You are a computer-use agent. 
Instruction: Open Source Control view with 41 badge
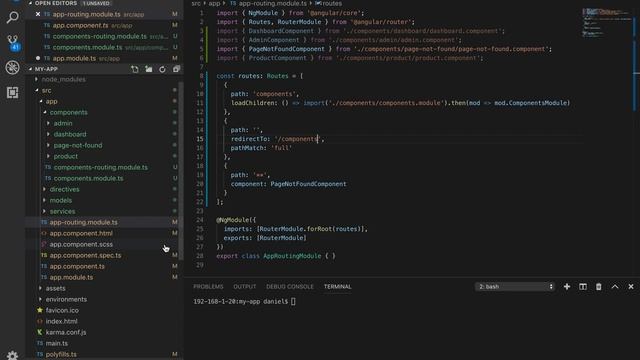pos(13,42)
